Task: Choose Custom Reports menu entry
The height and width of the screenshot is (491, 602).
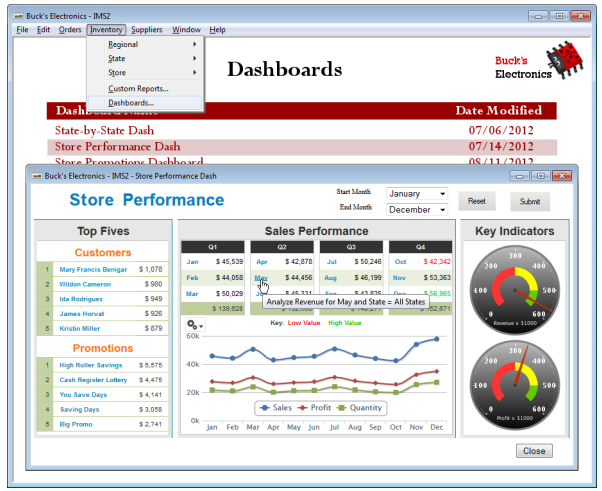Action: click(x=145, y=88)
